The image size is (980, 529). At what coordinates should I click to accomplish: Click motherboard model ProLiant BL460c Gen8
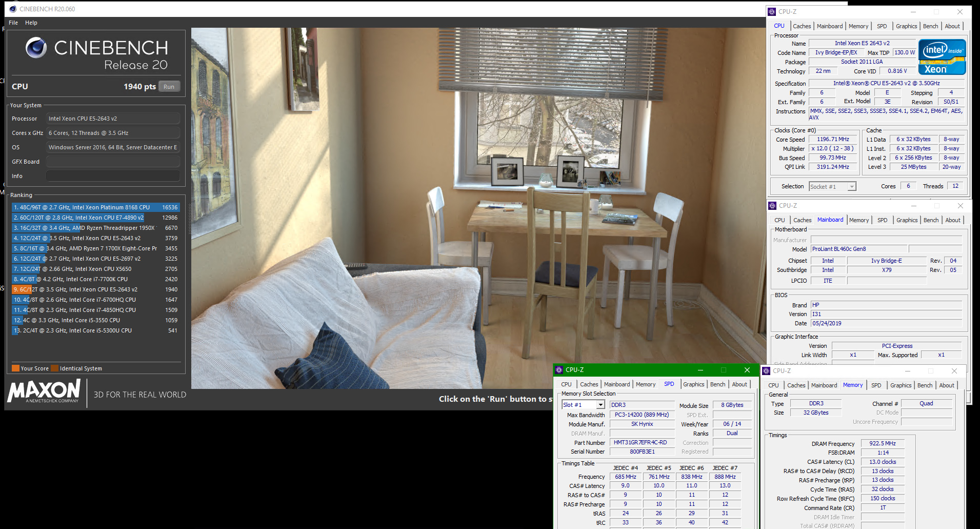pos(859,249)
